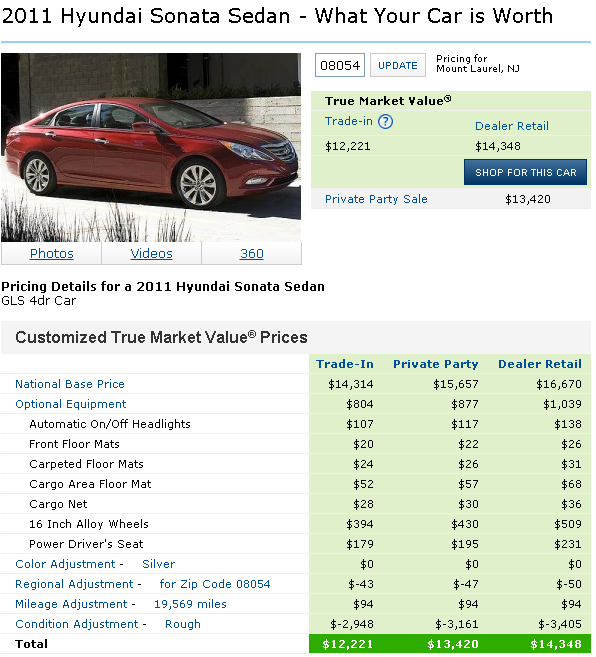Click the red Hyundai Sonata photo
This screenshot has width=596, height=657.
tap(151, 147)
